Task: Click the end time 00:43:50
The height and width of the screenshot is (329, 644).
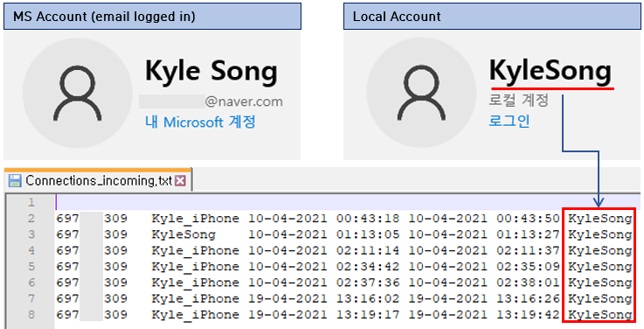Action: tap(528, 219)
